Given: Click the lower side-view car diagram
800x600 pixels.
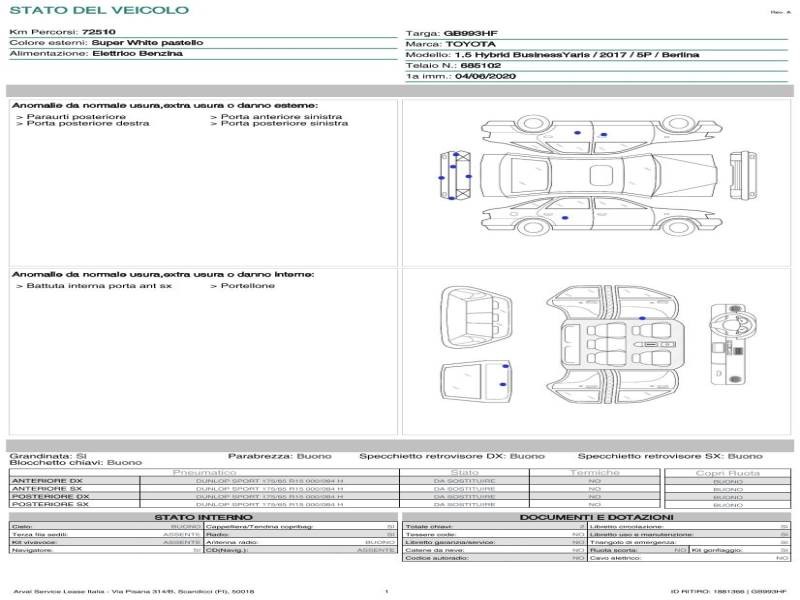Looking at the screenshot, I should point(601,216).
